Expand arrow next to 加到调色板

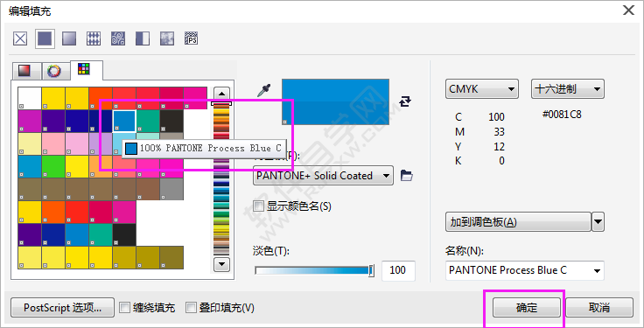point(598,222)
